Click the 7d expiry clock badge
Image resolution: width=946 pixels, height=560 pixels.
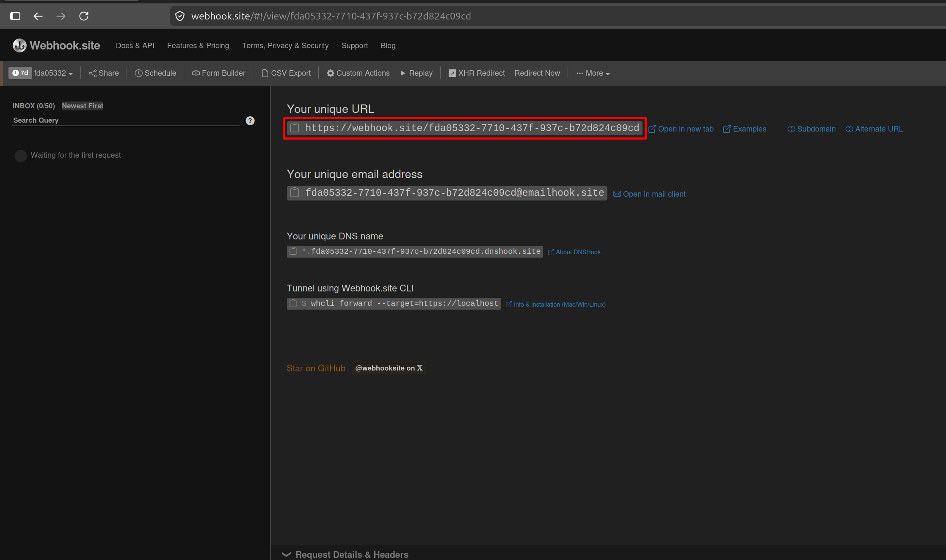(x=20, y=73)
